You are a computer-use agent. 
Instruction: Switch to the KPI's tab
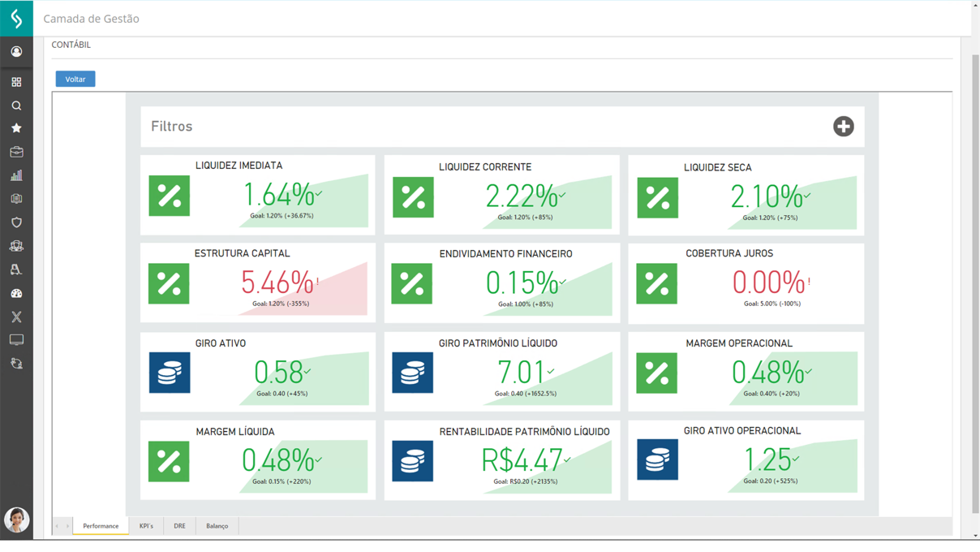[x=146, y=526]
